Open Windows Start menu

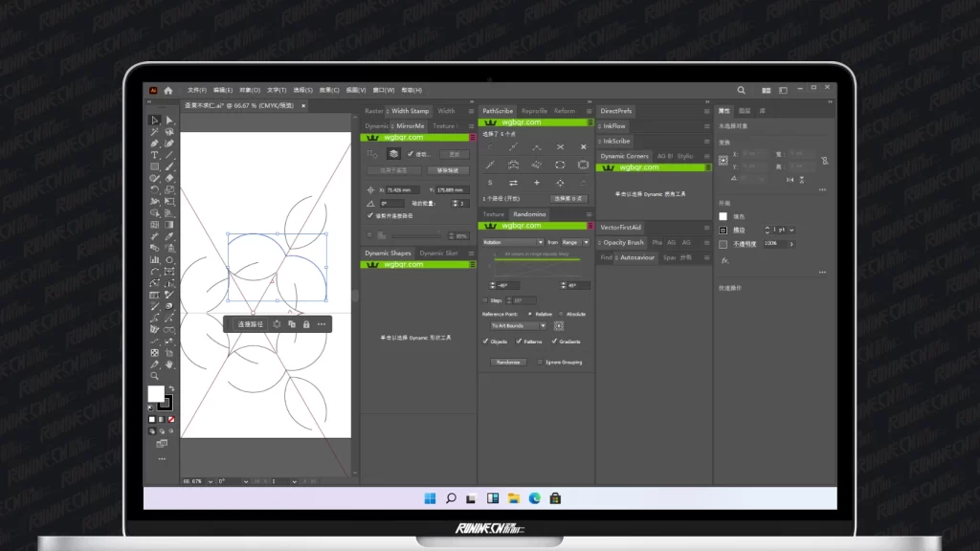pyautogui.click(x=430, y=498)
